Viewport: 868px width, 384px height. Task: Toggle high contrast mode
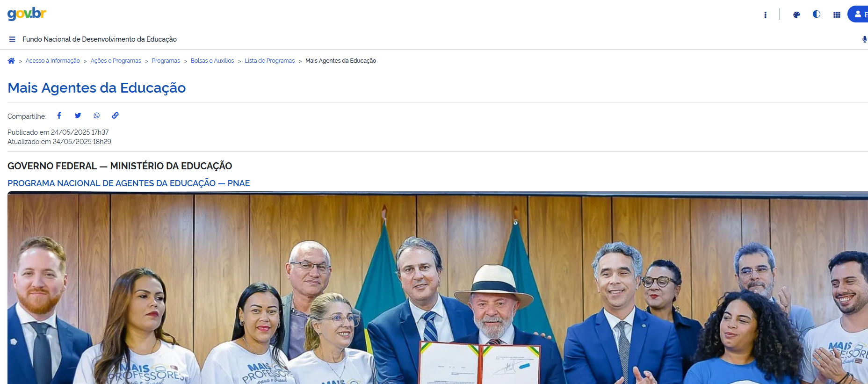tap(817, 14)
